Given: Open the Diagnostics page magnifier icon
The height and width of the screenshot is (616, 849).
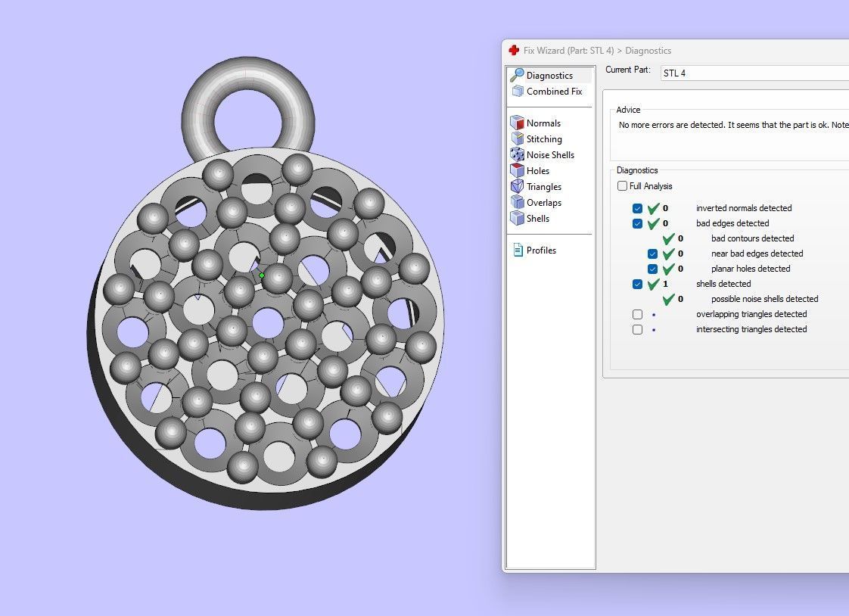Looking at the screenshot, I should 517,75.
